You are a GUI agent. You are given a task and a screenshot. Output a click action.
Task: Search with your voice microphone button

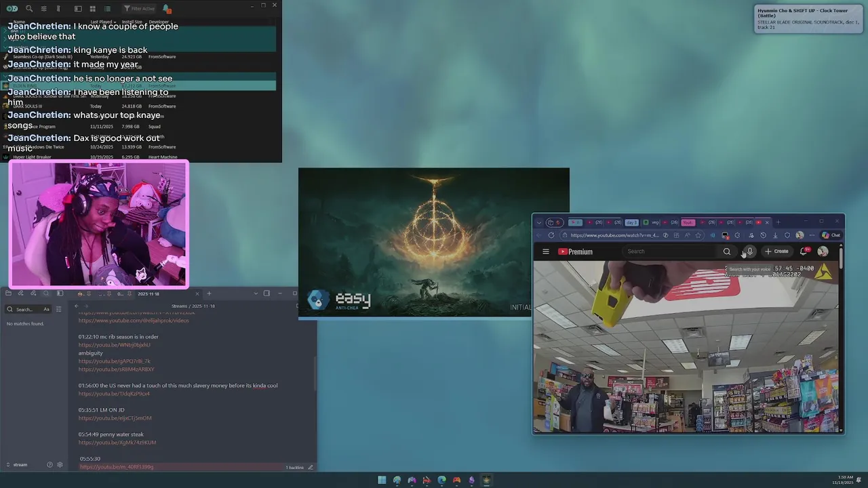pos(749,251)
